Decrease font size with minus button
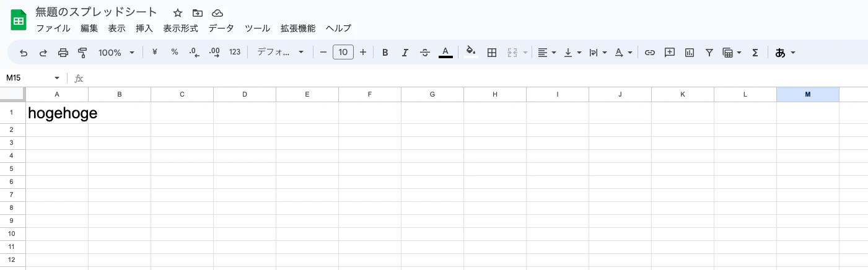This screenshot has width=868, height=270. pyautogui.click(x=323, y=52)
